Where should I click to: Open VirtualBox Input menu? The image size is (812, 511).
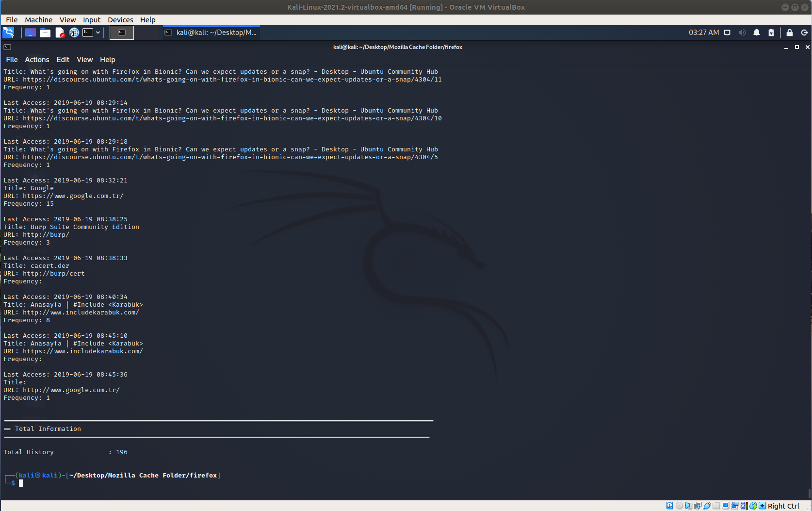[92, 20]
